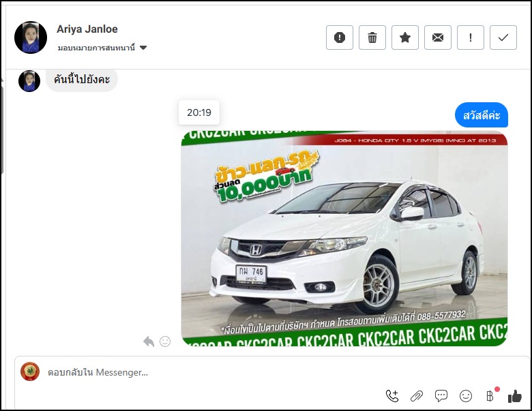Start a call with phone plus icon
Image resolution: width=532 pixels, height=411 pixels.
[392, 396]
